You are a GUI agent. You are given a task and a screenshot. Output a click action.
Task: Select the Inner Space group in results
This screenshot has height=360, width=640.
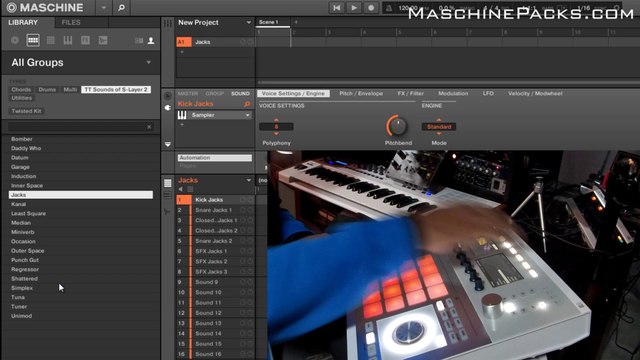click(x=81, y=186)
